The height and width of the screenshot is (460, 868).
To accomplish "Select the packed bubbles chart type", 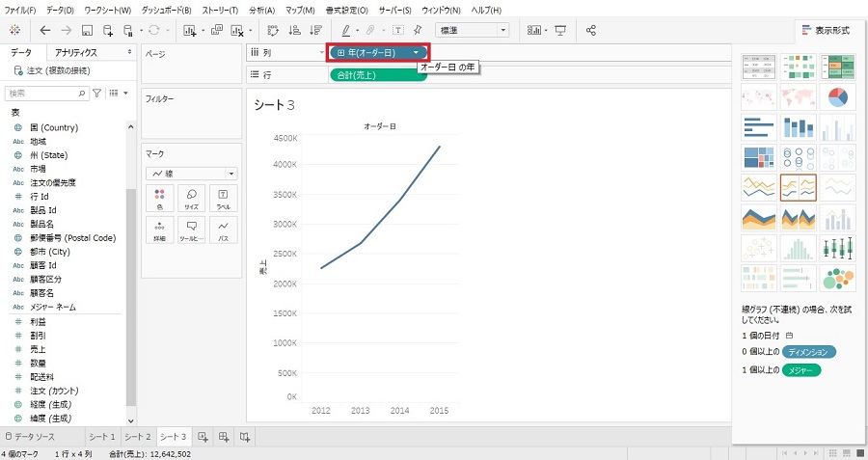I will coord(837,278).
